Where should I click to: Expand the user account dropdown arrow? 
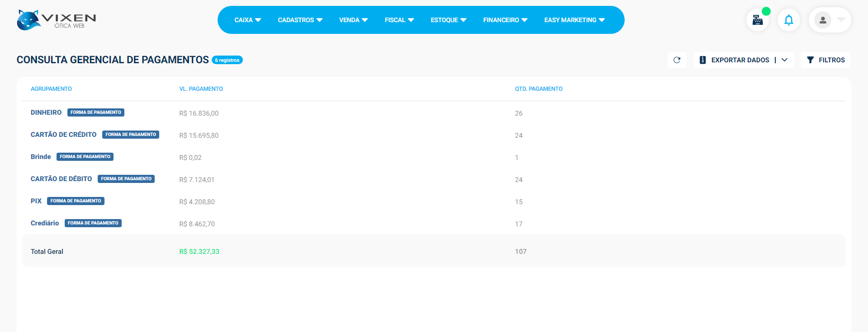[x=841, y=20]
